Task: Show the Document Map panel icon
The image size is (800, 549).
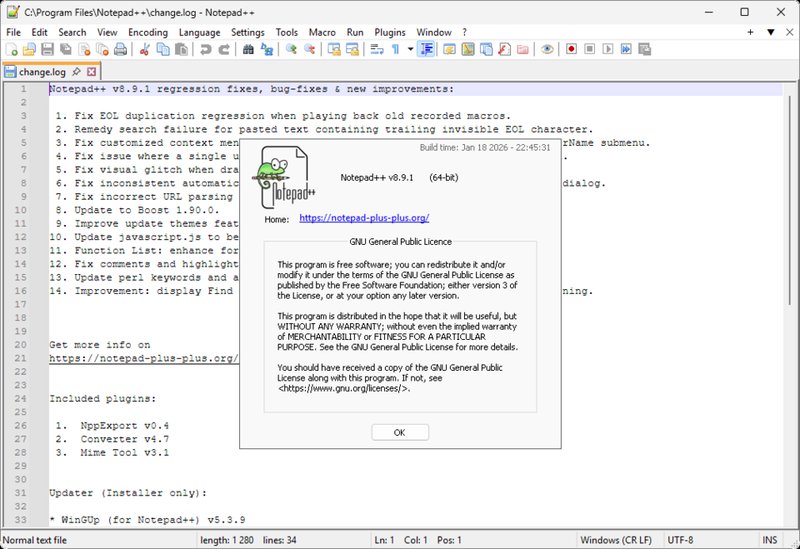Action: pos(468,49)
